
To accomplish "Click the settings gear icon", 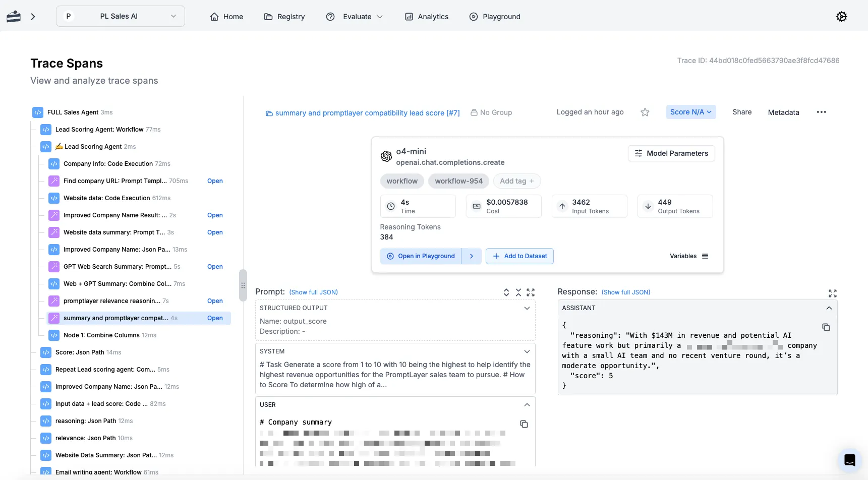I will 841,17.
